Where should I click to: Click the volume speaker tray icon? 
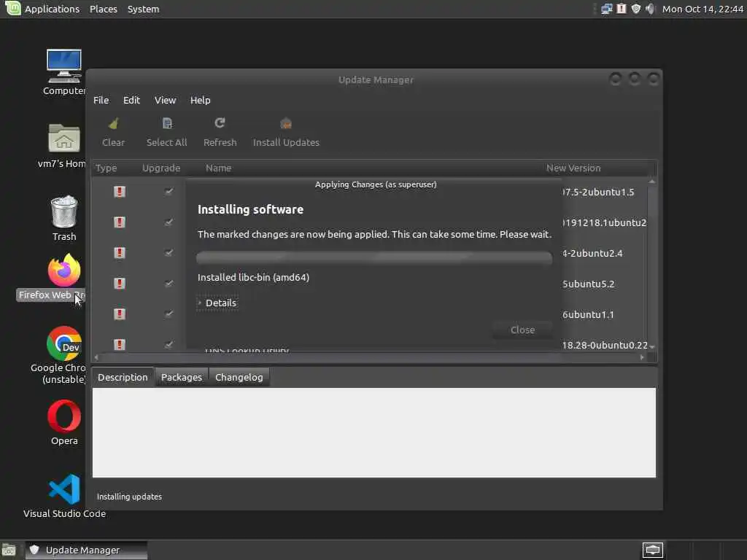(x=650, y=9)
